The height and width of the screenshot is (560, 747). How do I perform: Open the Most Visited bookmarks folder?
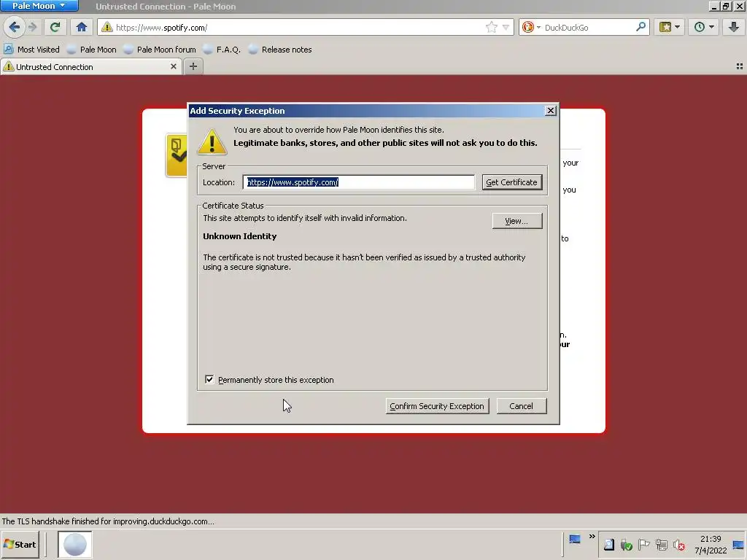click(32, 50)
